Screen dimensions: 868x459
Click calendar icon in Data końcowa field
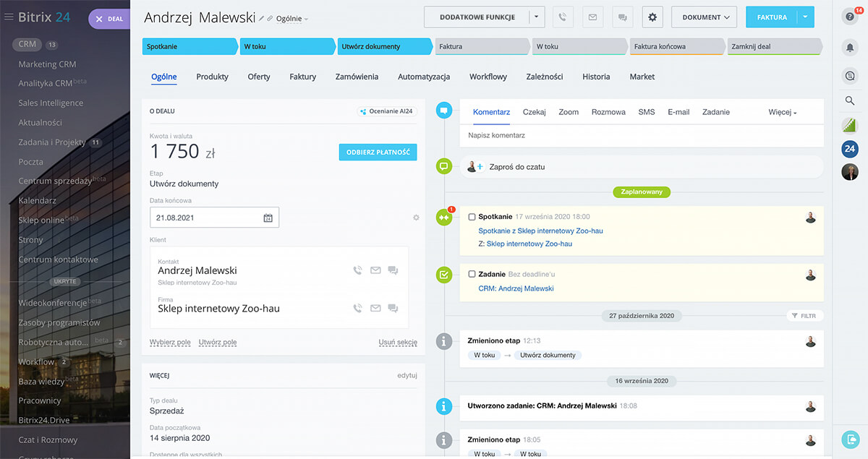[268, 218]
